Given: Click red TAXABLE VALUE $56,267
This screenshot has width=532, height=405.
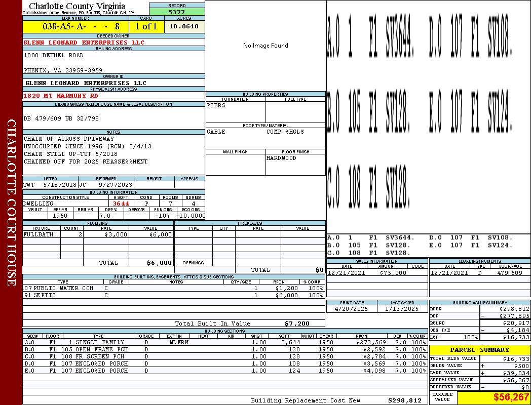Looking at the screenshot, I should 511,397.
